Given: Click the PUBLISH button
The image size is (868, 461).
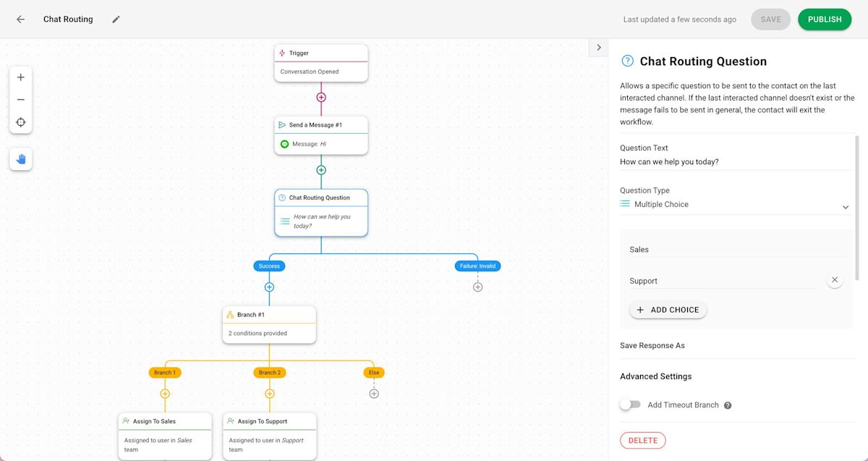Looking at the screenshot, I should coord(825,20).
